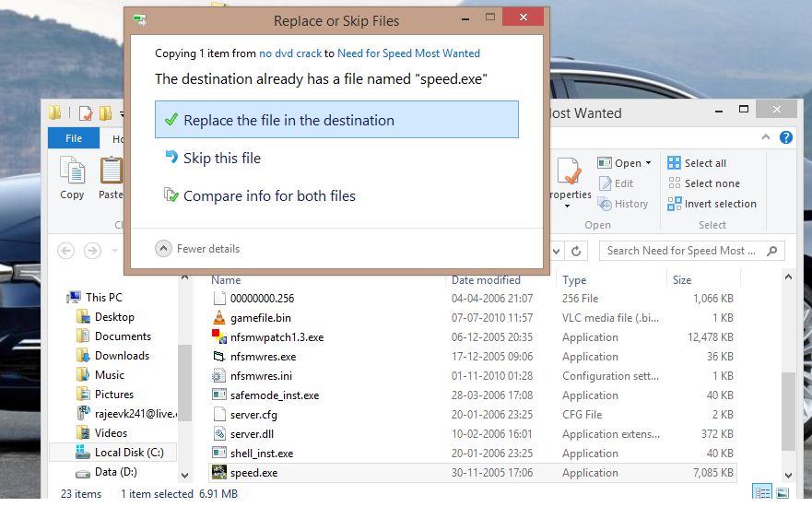The height and width of the screenshot is (507, 812).
Task: Click the Explorer folder icon in title bar
Action: click(x=55, y=112)
